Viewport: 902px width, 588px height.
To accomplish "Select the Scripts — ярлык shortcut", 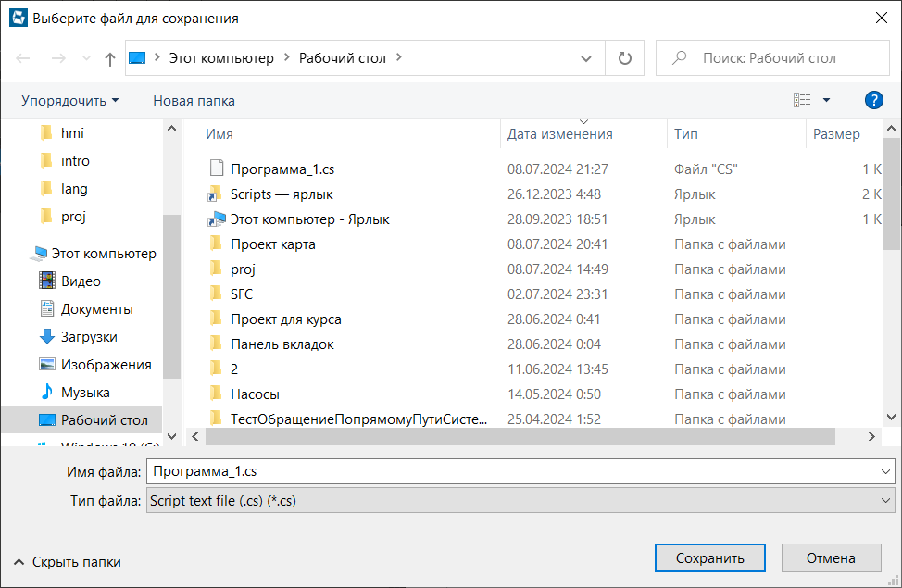I will (281, 194).
